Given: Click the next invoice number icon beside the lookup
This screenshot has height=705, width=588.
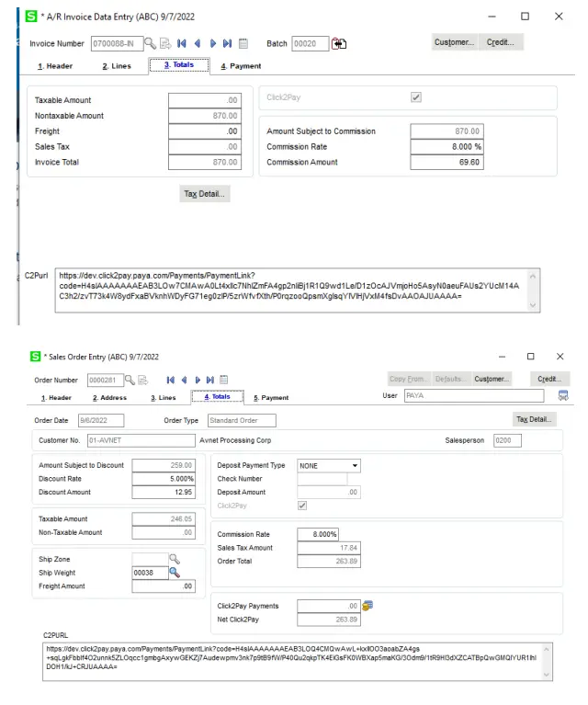Looking at the screenshot, I should (165, 43).
